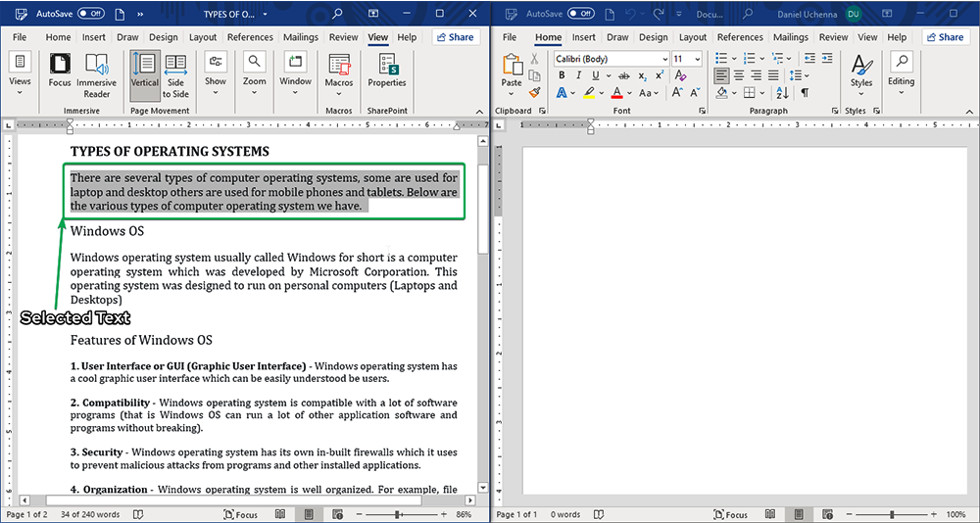Click the Focus button in the left status bar

[x=240, y=514]
